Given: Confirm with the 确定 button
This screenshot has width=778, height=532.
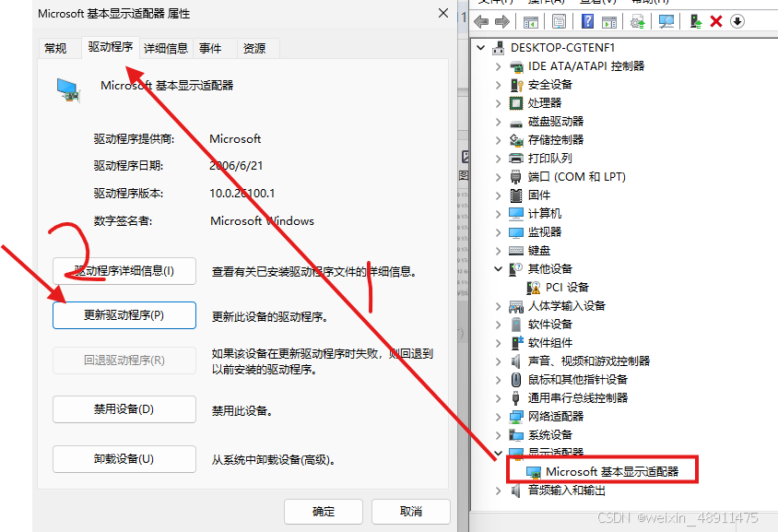Looking at the screenshot, I should (324, 512).
